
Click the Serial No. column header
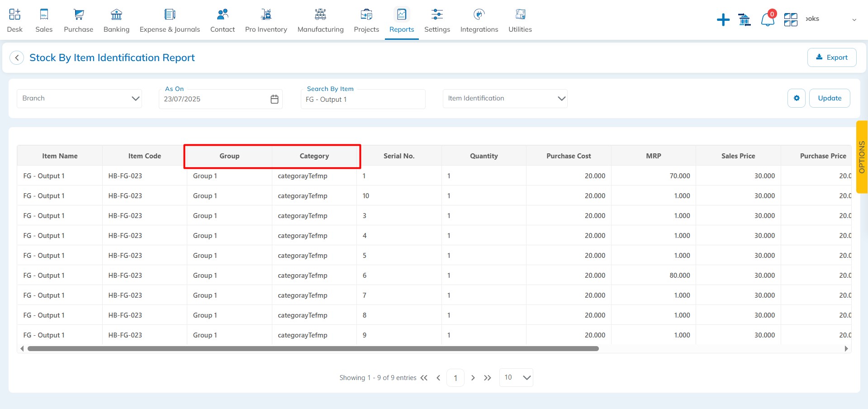[x=399, y=156]
